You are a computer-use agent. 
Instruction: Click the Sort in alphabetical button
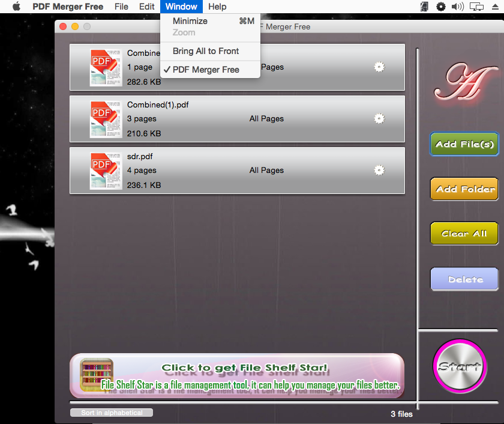pyautogui.click(x=112, y=413)
